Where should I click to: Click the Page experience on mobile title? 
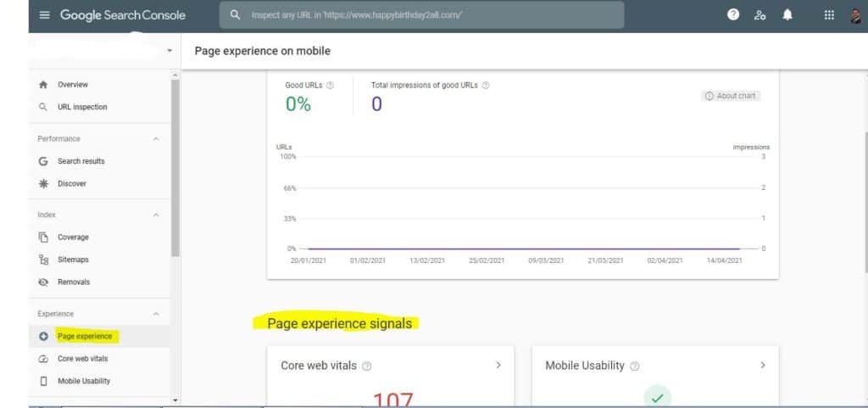(263, 51)
